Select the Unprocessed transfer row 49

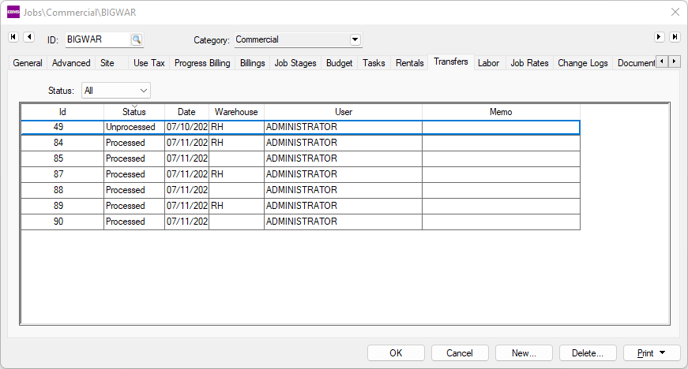pos(301,127)
